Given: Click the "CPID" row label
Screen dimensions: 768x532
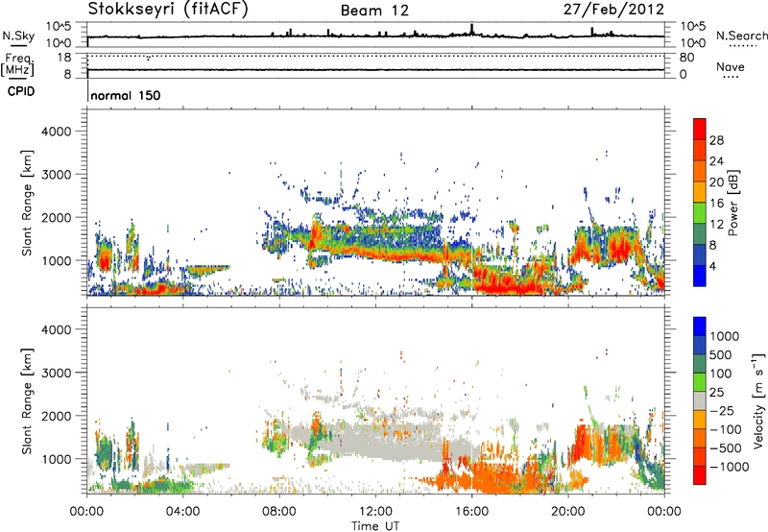Looking at the screenshot, I should (21, 91).
